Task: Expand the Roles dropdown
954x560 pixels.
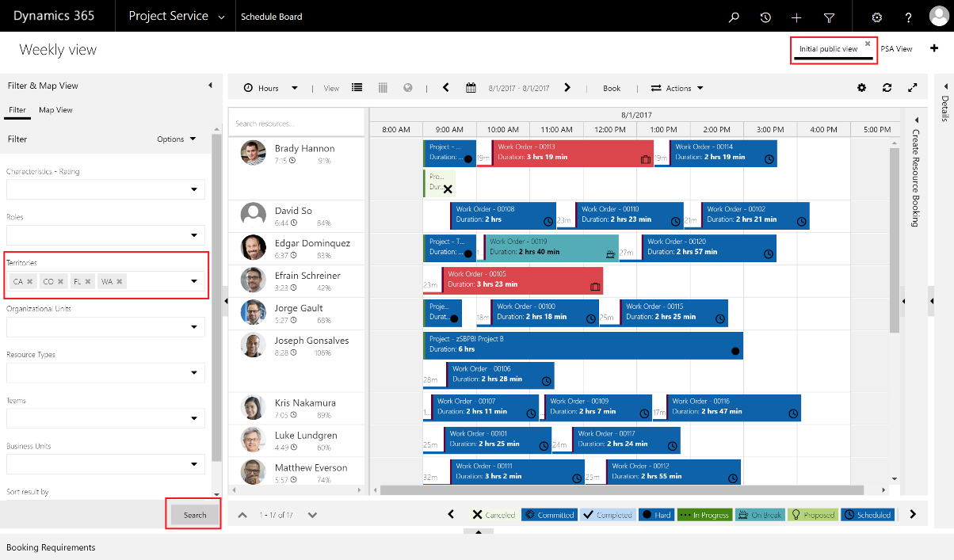Action: (x=193, y=235)
